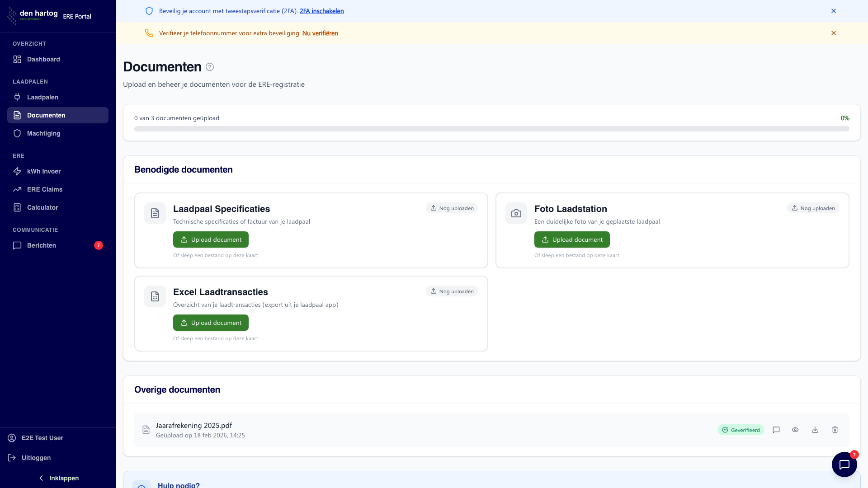Delete Jaarafrekening 2025.pdf with the trash icon
The height and width of the screenshot is (488, 868).
click(x=835, y=430)
